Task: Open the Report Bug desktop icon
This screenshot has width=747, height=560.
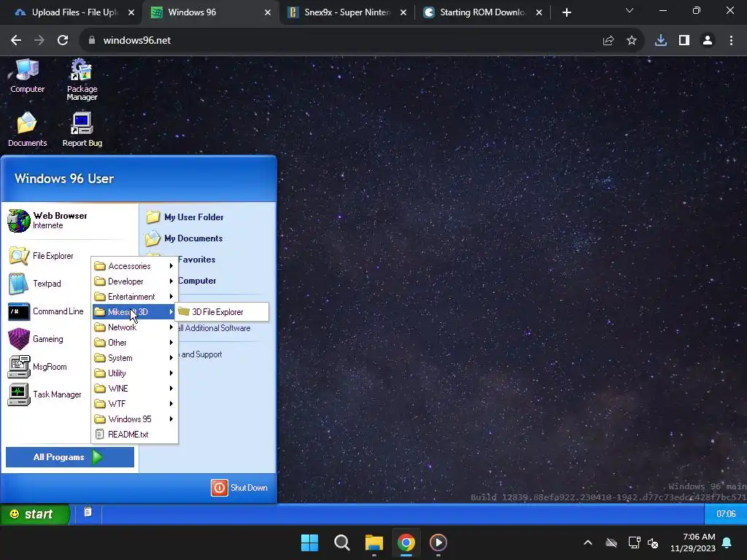Action: coord(82,130)
